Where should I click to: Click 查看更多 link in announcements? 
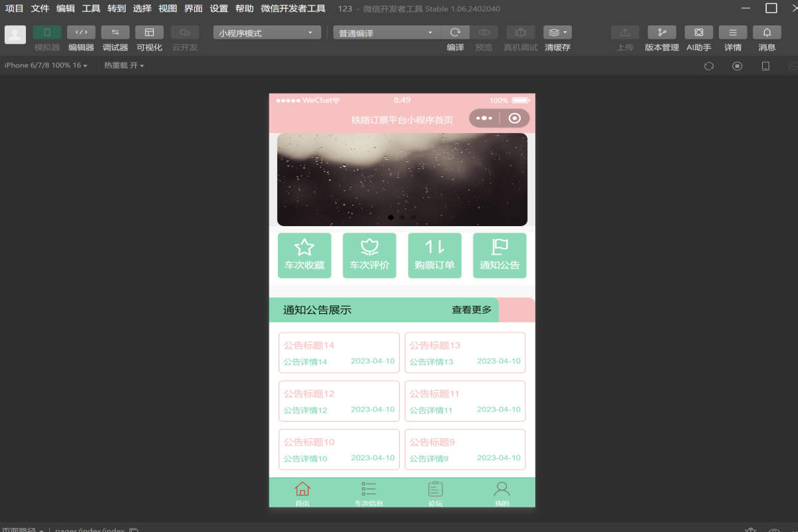pyautogui.click(x=471, y=310)
